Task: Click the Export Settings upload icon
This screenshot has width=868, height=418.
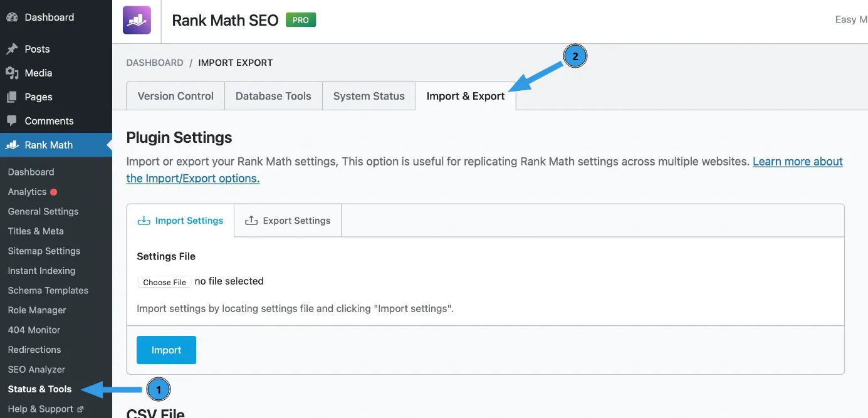Action: click(251, 221)
